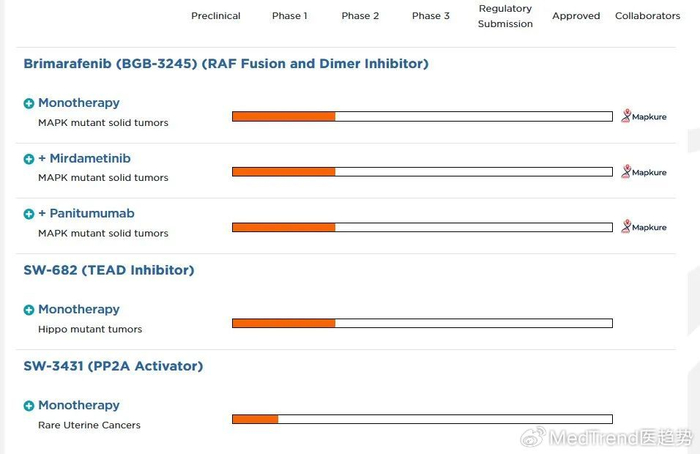Select the Phase 3 column header

pos(431,16)
